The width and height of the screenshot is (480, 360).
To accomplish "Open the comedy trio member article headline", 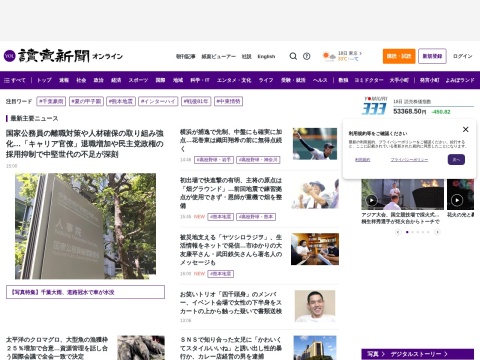I will 231,303.
